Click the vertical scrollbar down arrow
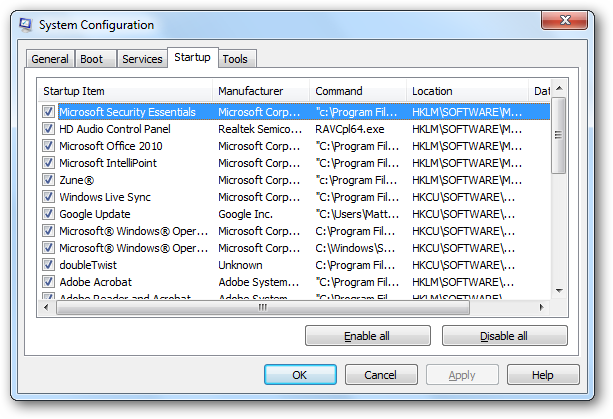Viewport: 613px width, 419px height. [559, 290]
